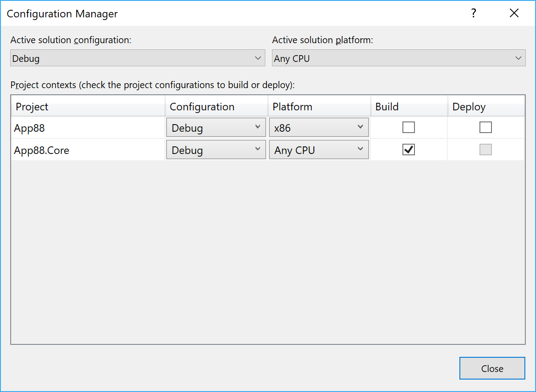Select the App88.Core project row name
The width and height of the screenshot is (536, 392).
(x=41, y=150)
